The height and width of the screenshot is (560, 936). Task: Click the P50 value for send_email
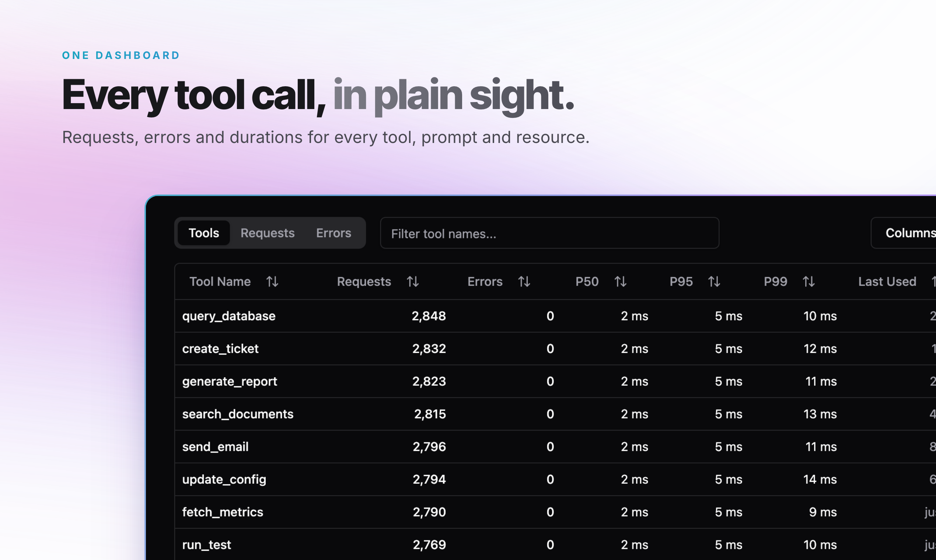coord(635,447)
